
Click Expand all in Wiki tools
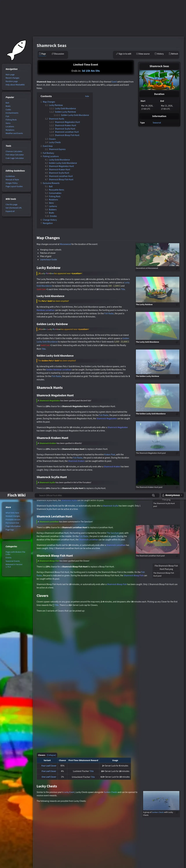point(10,211)
